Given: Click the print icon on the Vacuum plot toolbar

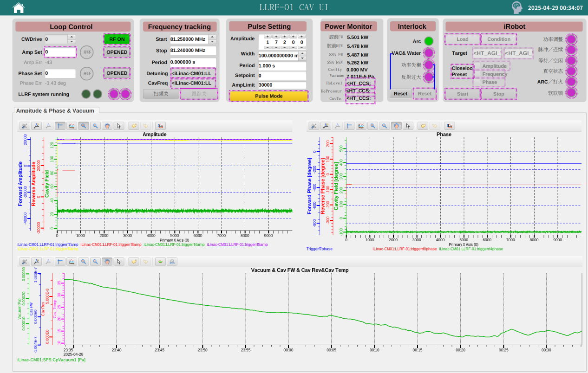Looking at the screenshot, I should pos(172,262).
